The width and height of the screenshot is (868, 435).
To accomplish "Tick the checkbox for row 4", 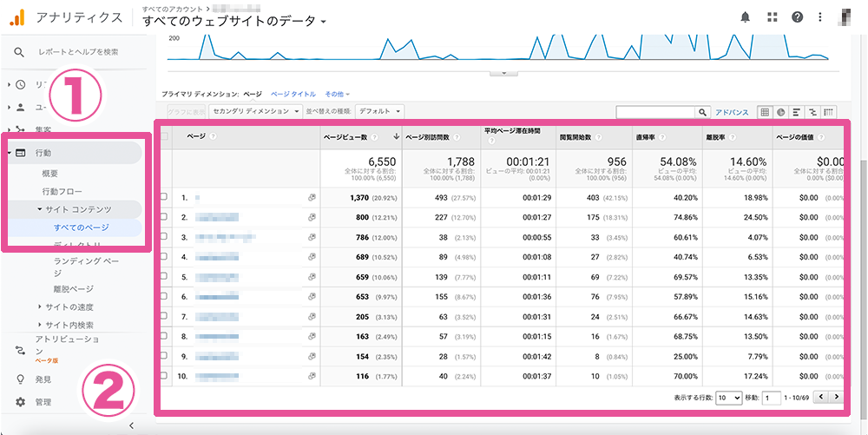I will [x=163, y=257].
